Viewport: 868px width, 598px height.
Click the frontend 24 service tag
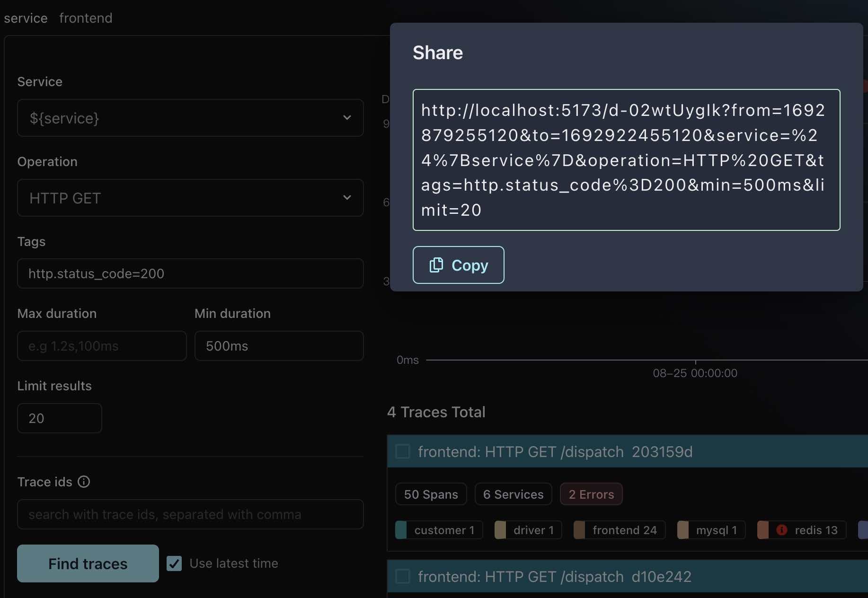tap(620, 530)
